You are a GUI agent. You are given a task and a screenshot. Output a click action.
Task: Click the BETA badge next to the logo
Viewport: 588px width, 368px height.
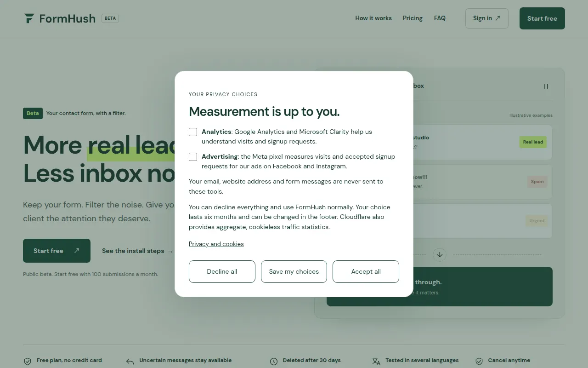tap(110, 18)
